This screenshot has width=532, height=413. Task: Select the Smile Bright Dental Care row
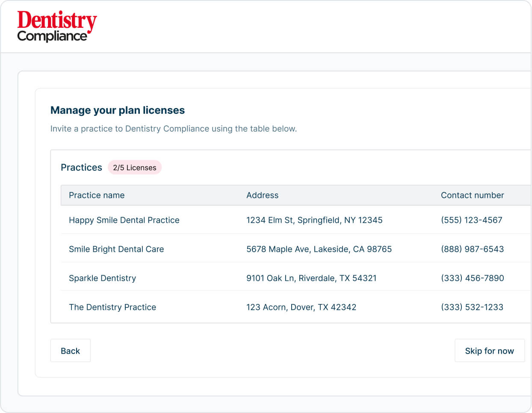[x=116, y=249]
